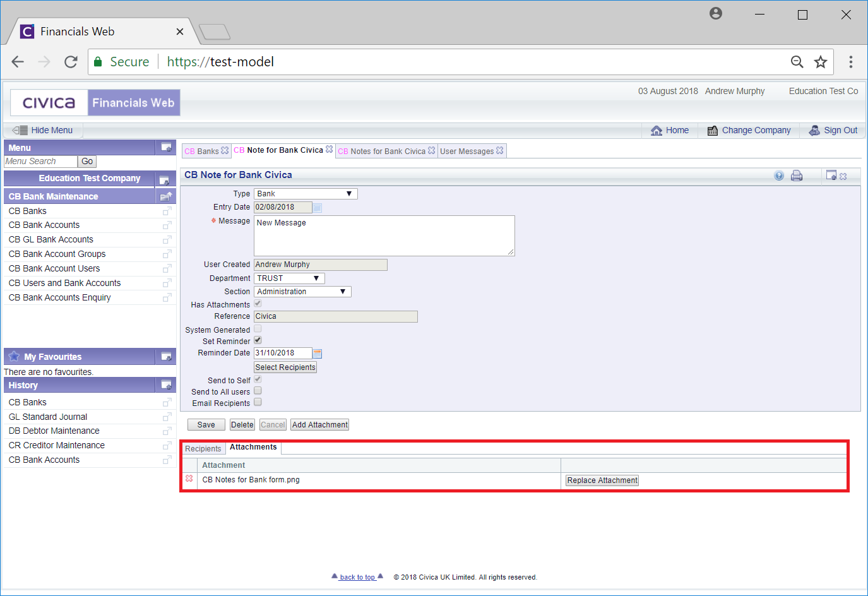Enable the Send to All users checkbox

pos(258,391)
